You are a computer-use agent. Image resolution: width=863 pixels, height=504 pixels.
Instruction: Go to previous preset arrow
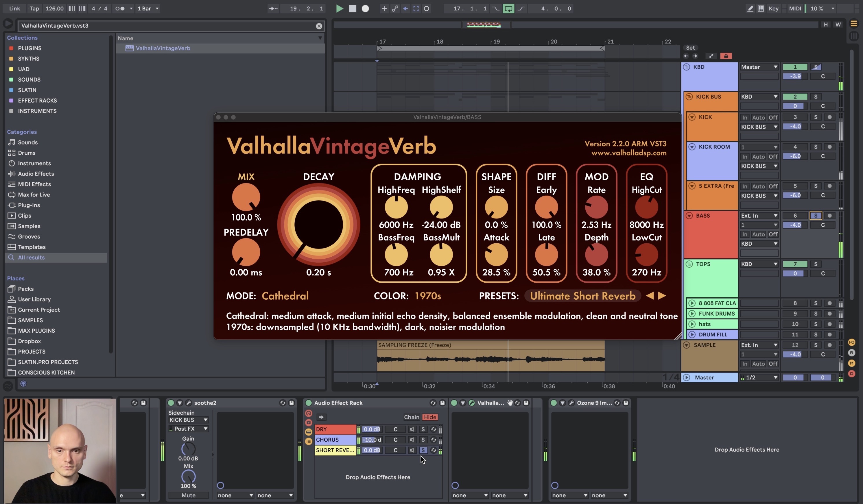[650, 296]
